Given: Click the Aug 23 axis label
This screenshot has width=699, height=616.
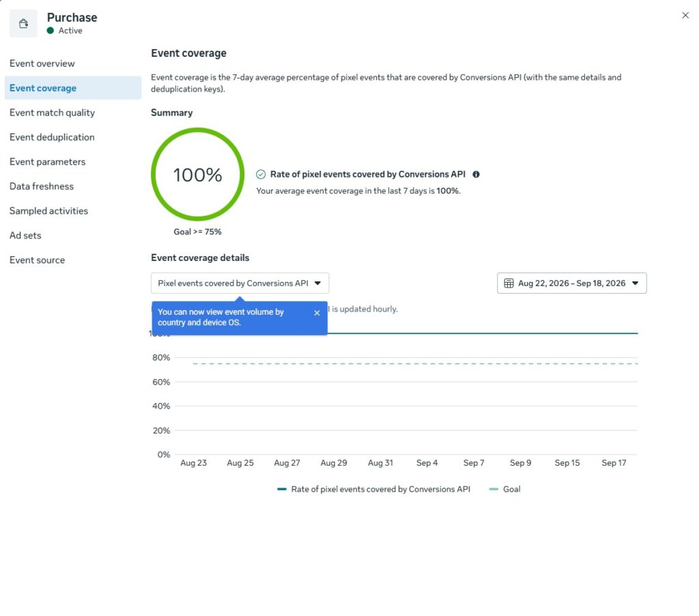Looking at the screenshot, I should coord(193,463).
